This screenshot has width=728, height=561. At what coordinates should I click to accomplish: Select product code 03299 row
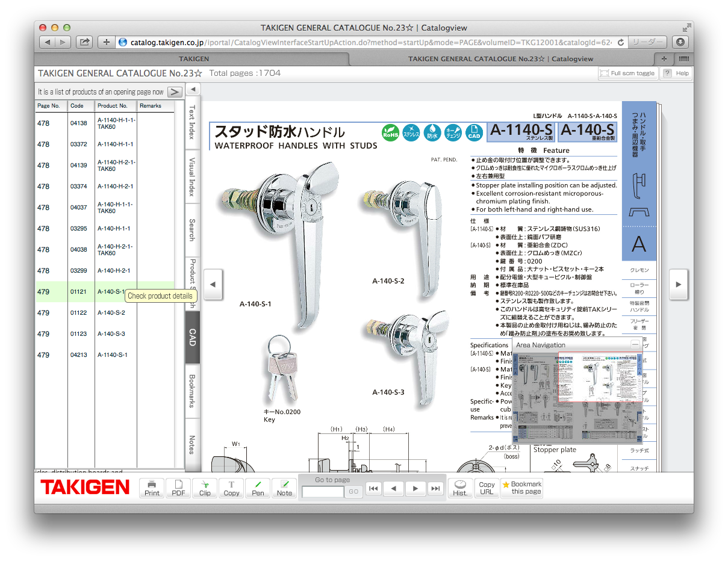coord(105,271)
